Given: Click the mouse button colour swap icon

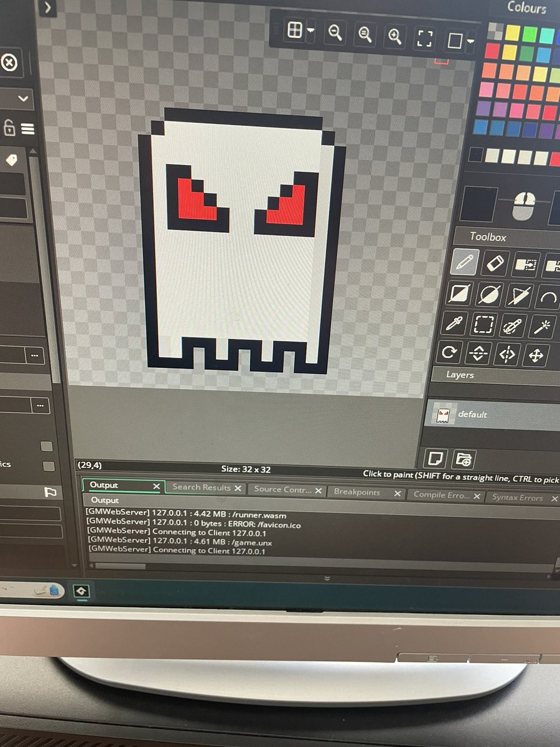Looking at the screenshot, I should click(x=524, y=205).
